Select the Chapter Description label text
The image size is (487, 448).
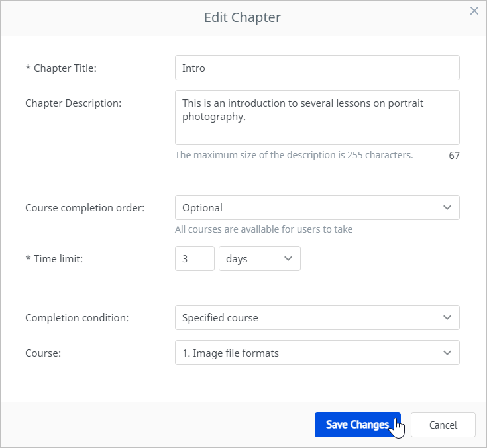coord(73,103)
